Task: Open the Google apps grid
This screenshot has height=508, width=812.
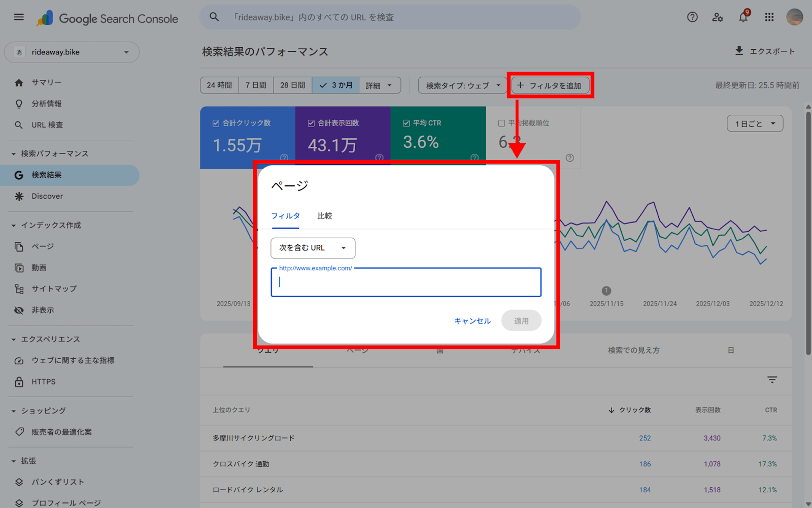Action: 769,17
